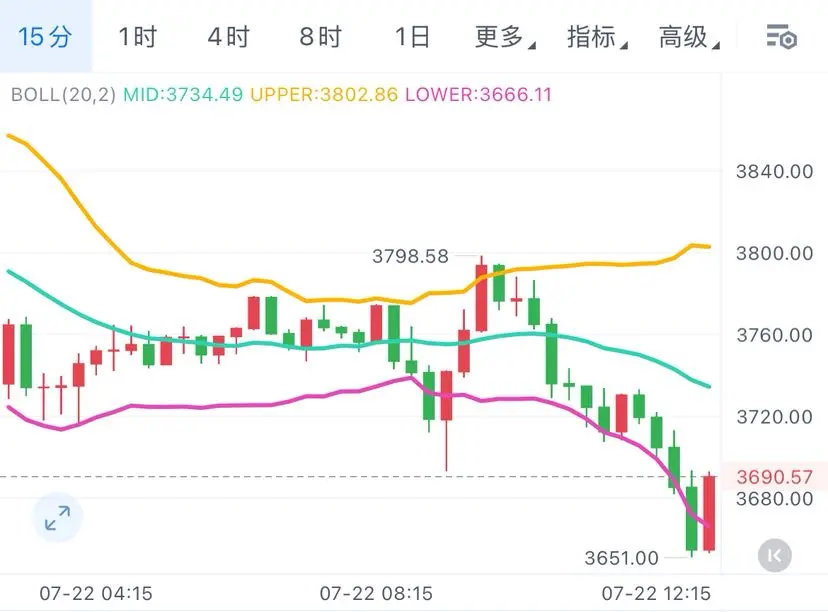Click the 3651.00 low price marker
828x612 pixels.
622,558
